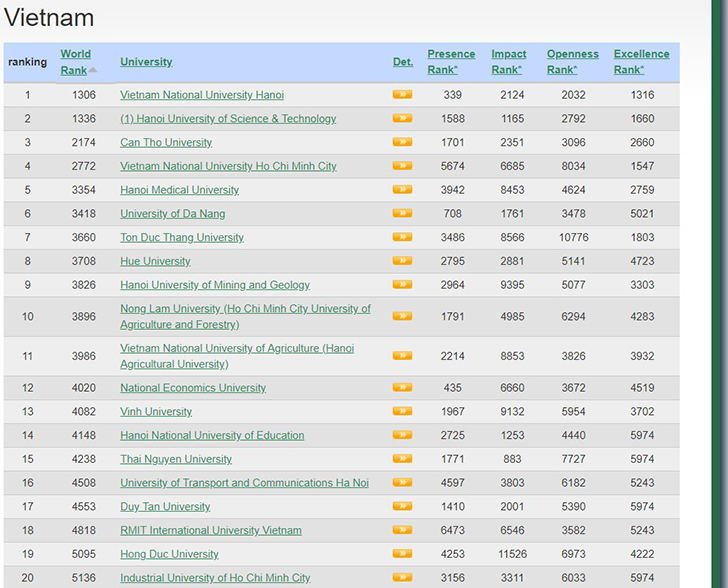728x588 pixels.
Task: Click the ranking column header cell
Action: (28, 62)
